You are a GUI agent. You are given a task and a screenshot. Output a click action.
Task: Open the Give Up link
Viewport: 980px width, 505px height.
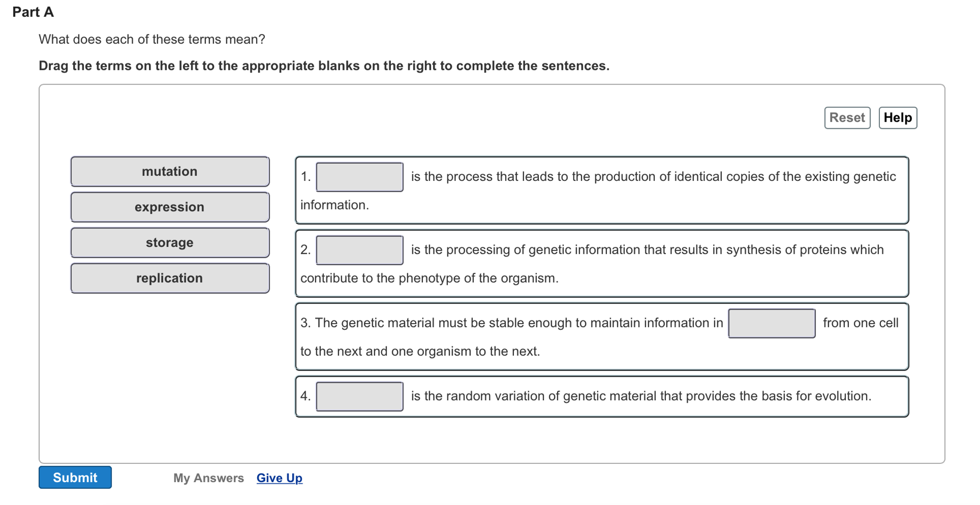[279, 478]
